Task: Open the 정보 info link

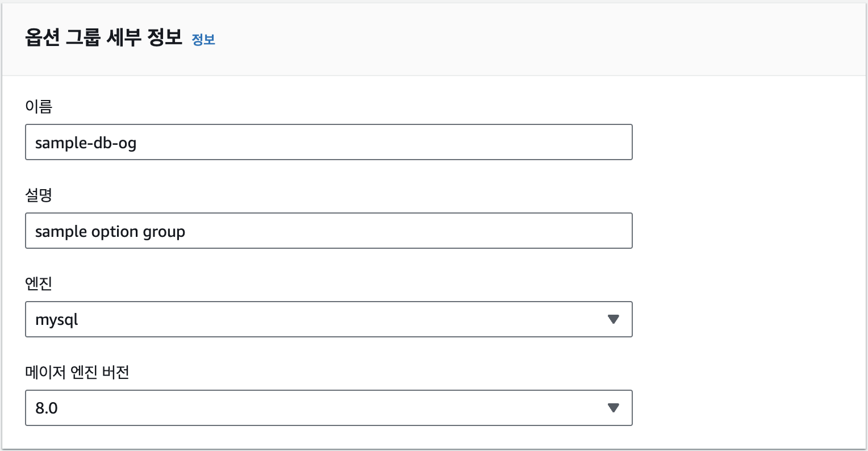Action: (x=203, y=40)
